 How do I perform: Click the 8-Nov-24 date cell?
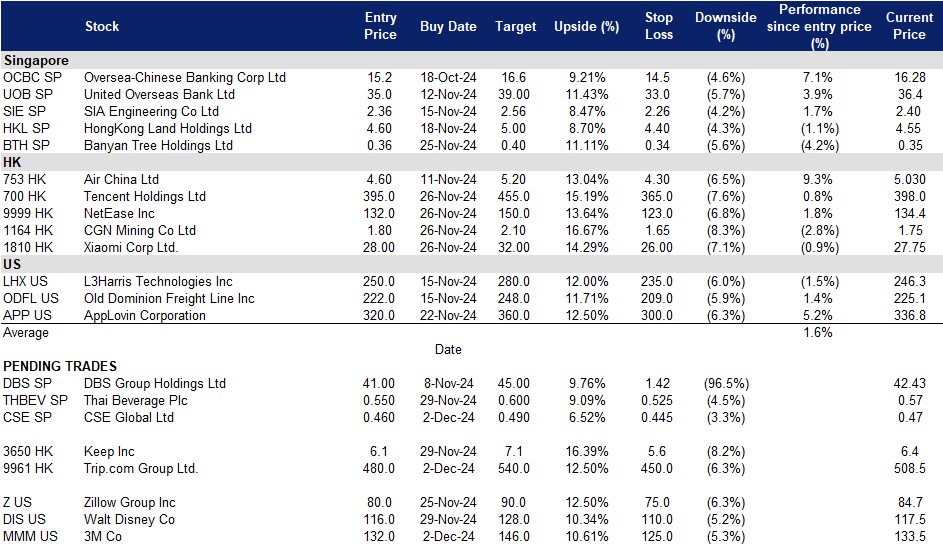tap(448, 384)
